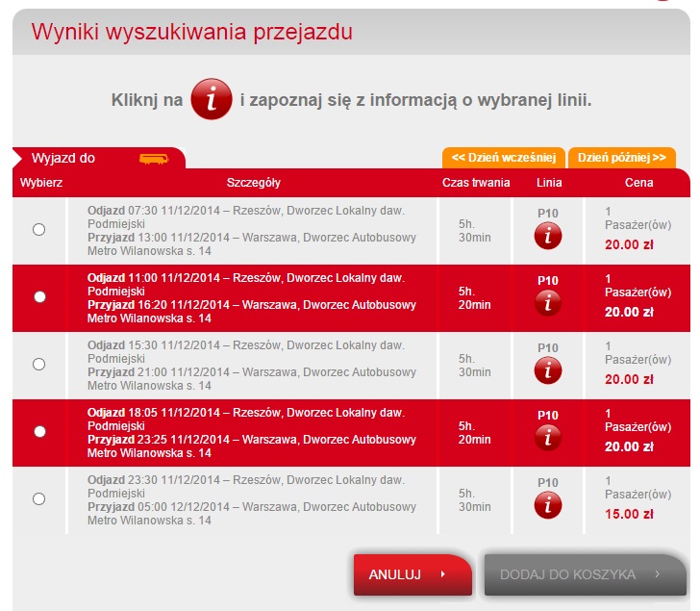Open line info for 11:00 departure
The image size is (700, 611).
(548, 302)
